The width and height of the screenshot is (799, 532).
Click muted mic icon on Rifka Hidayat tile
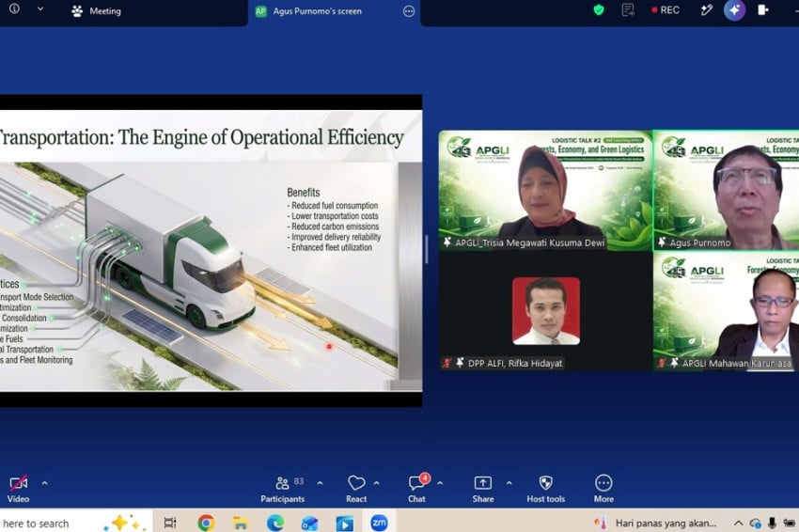click(447, 363)
